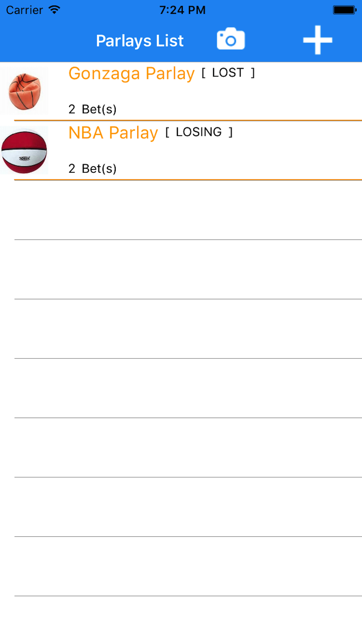This screenshot has width=362, height=644.
Task: Tap the Wi-Fi signal icon
Action: (54, 10)
